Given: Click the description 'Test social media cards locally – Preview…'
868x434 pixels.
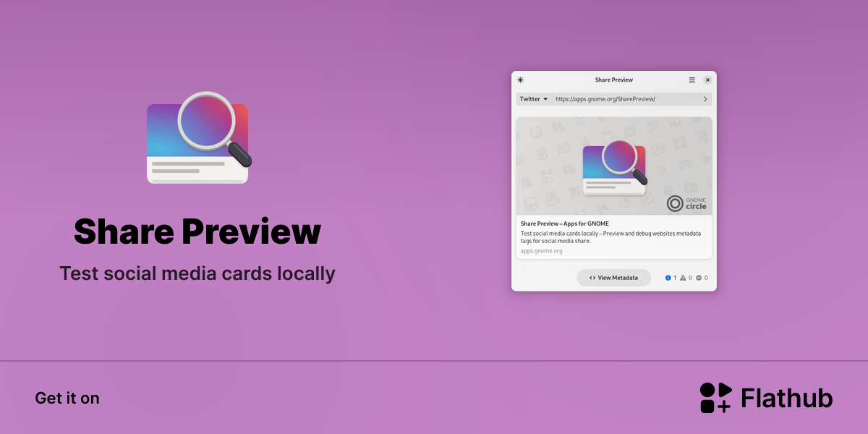Looking at the screenshot, I should pos(611,237).
